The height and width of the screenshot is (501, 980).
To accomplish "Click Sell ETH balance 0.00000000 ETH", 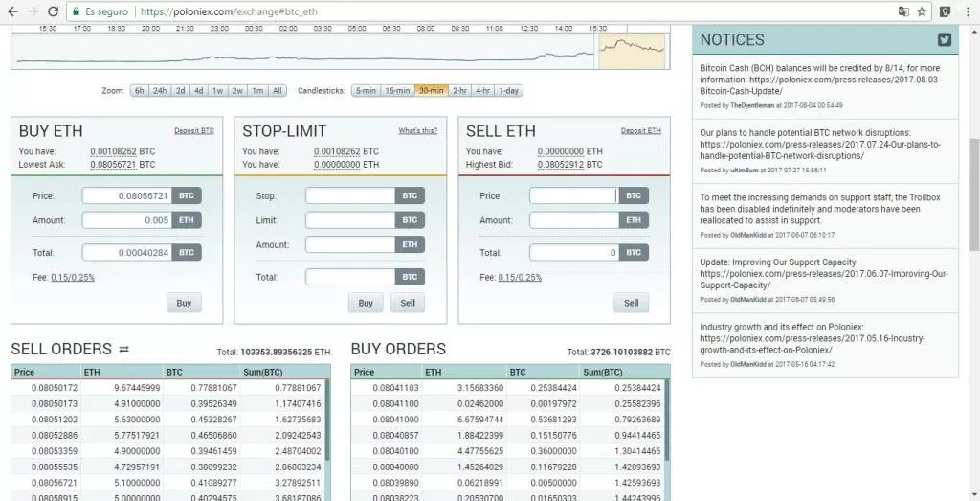I will (570, 151).
